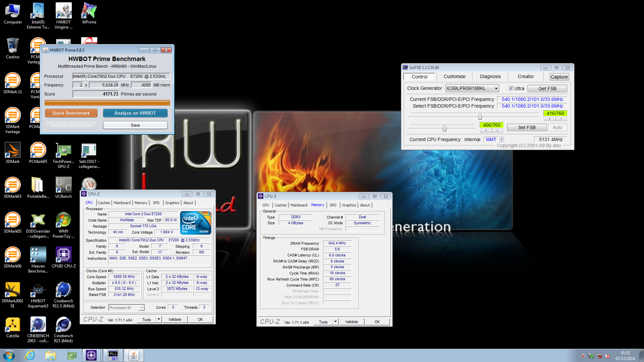The width and height of the screenshot is (644, 362).
Task: Launch WPrime desktop shortcut
Action: point(89,14)
